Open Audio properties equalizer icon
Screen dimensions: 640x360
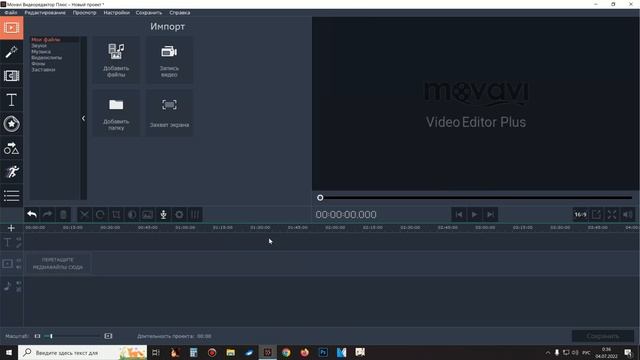pyautogui.click(x=195, y=214)
